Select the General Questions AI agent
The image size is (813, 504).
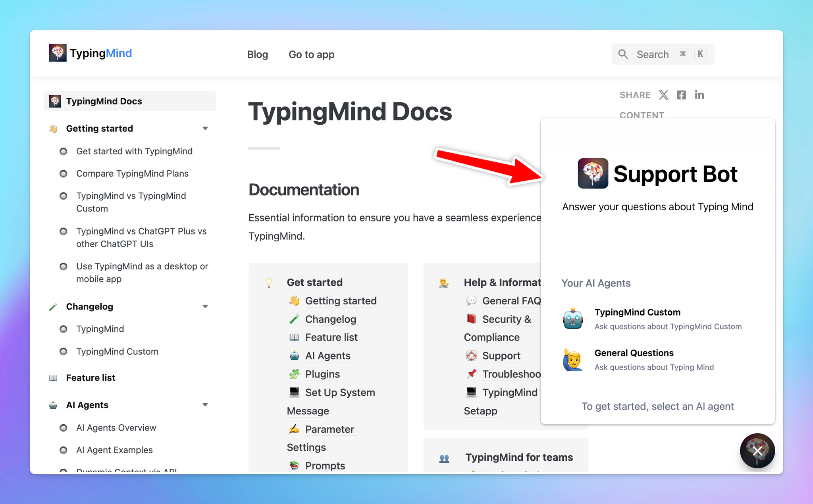[x=657, y=360]
